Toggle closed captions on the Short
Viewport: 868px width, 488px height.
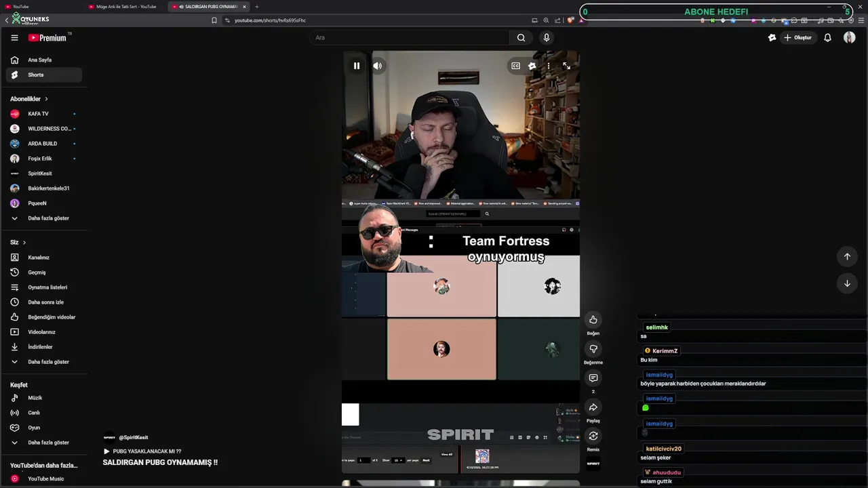tap(515, 66)
